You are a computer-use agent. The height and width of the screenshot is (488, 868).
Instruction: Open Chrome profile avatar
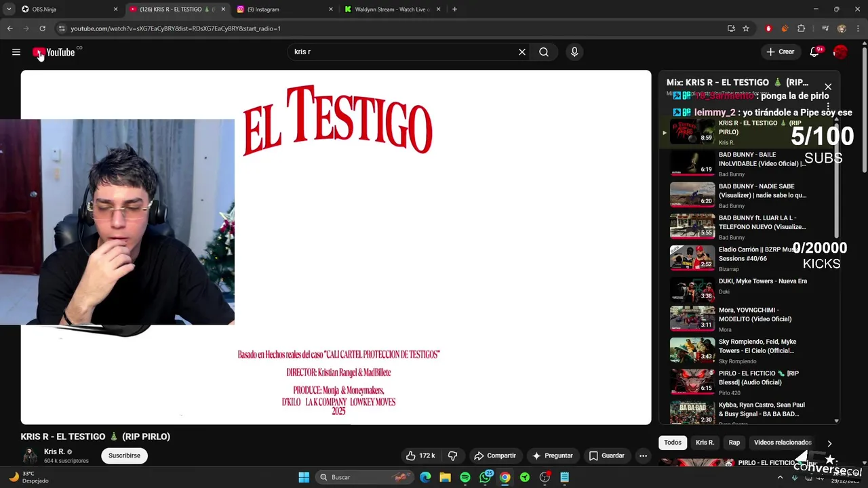842,28
